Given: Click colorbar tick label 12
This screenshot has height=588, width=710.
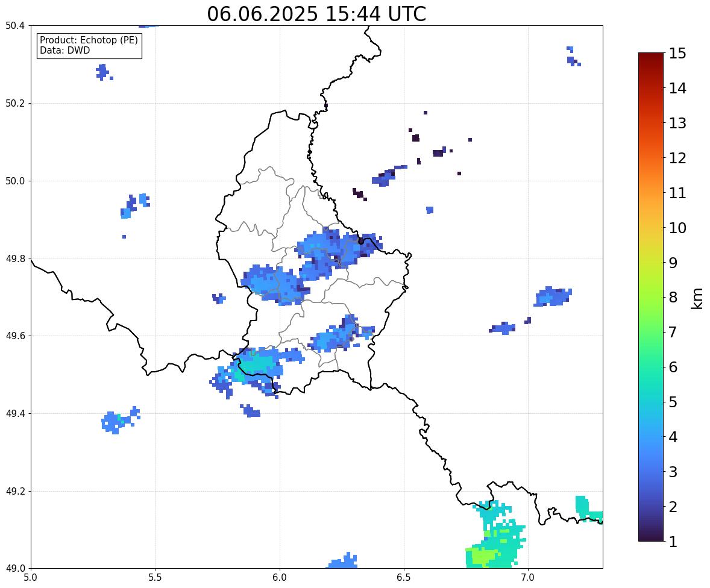Looking at the screenshot, I should pyautogui.click(x=677, y=158).
